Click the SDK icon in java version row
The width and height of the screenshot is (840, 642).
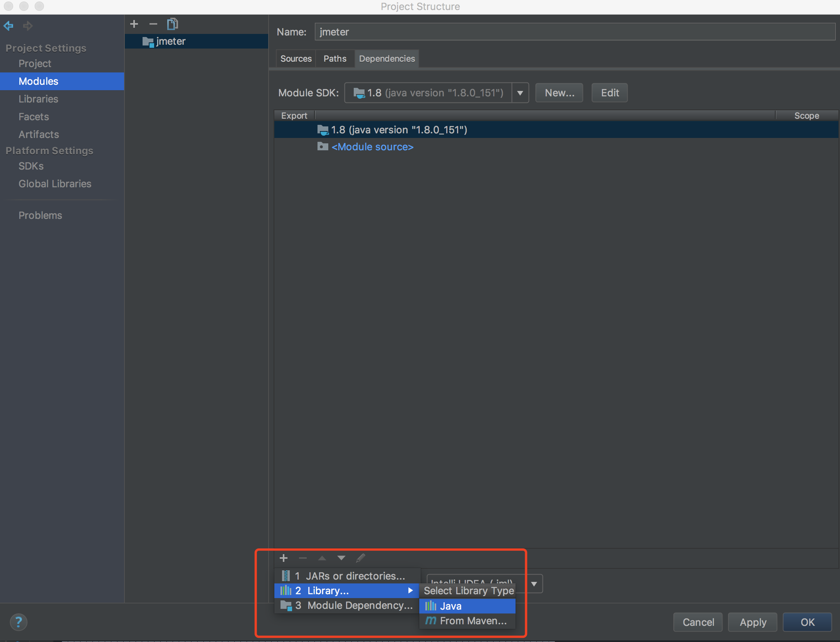[x=323, y=130]
